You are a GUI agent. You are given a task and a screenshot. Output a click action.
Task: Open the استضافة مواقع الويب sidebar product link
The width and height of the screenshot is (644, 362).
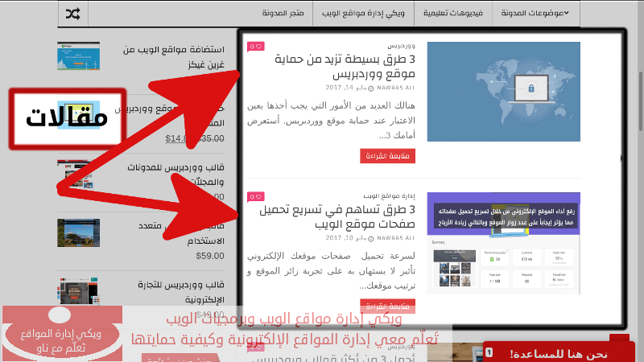pos(171,57)
